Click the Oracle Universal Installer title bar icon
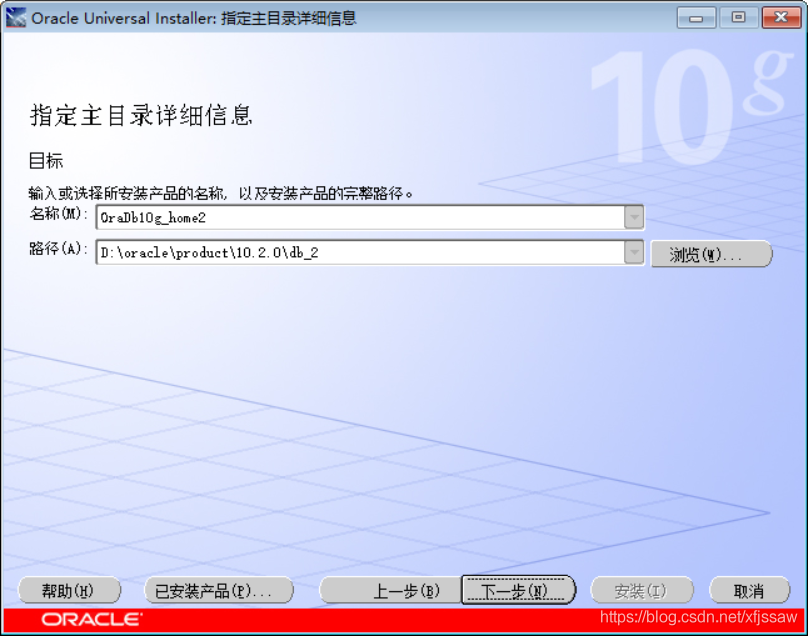 click(15, 18)
